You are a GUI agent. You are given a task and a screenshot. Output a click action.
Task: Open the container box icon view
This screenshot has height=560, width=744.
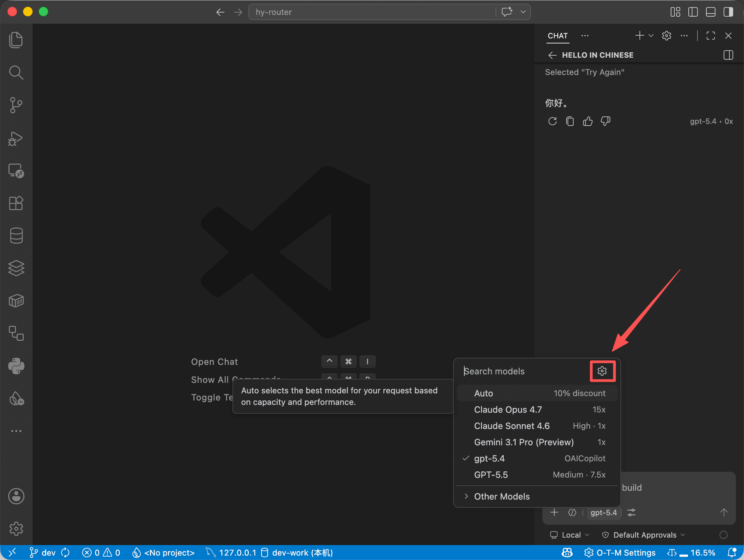point(16,301)
